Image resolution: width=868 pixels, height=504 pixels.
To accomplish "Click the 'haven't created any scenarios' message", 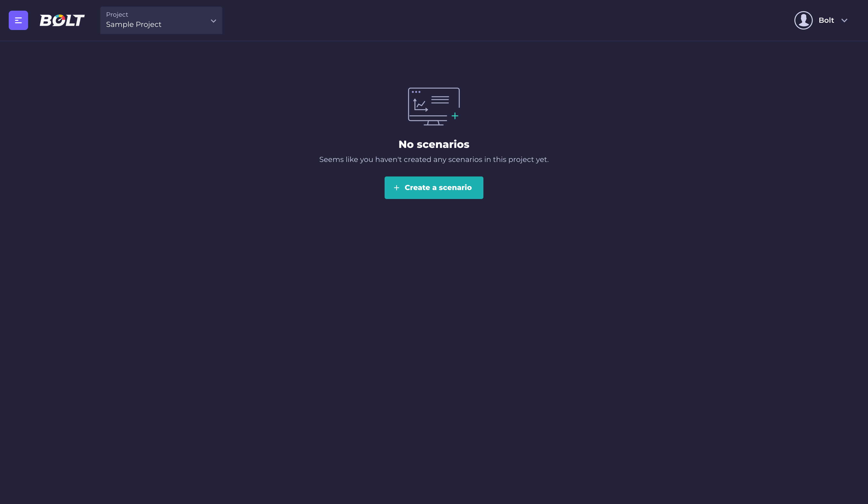I will pyautogui.click(x=434, y=159).
